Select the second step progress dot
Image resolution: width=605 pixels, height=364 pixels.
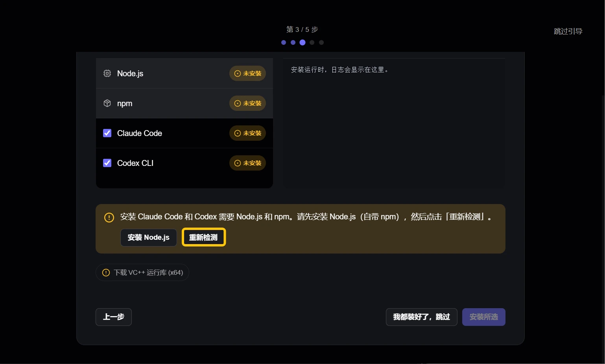293,42
